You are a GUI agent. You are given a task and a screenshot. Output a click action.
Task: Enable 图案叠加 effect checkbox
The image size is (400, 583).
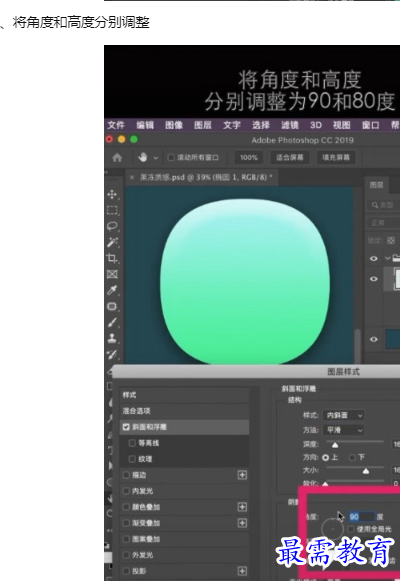126,539
